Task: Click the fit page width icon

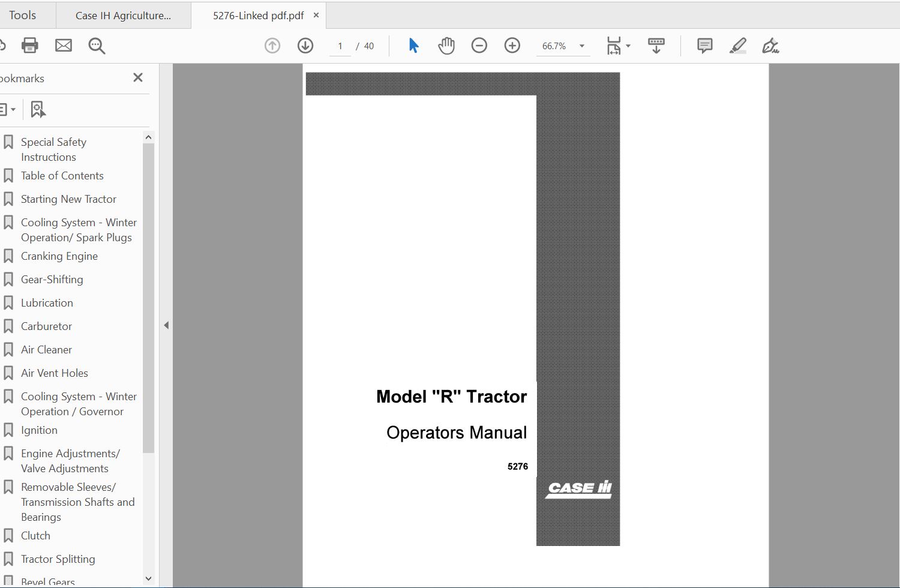Action: (613, 46)
